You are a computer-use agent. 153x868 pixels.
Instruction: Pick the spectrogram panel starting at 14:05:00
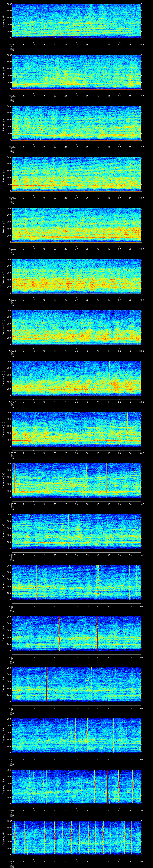click(x=76, y=225)
